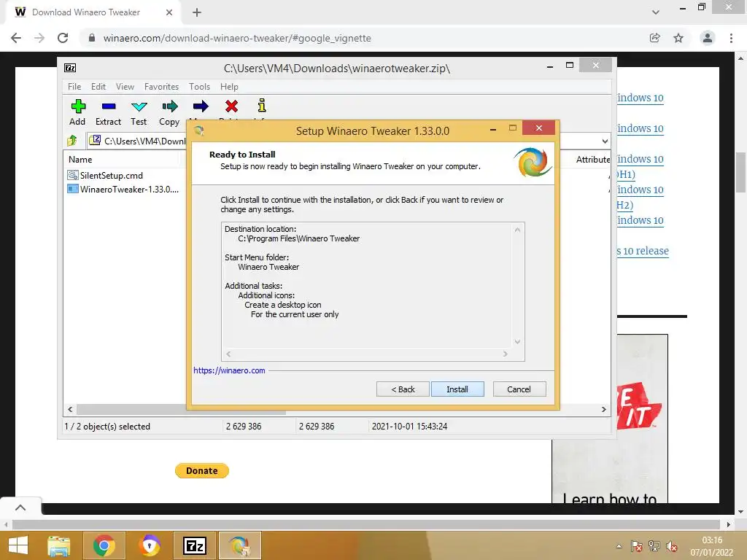Open 7-Zip Edit menu
Image resolution: width=747 pixels, height=560 pixels.
[x=98, y=87]
